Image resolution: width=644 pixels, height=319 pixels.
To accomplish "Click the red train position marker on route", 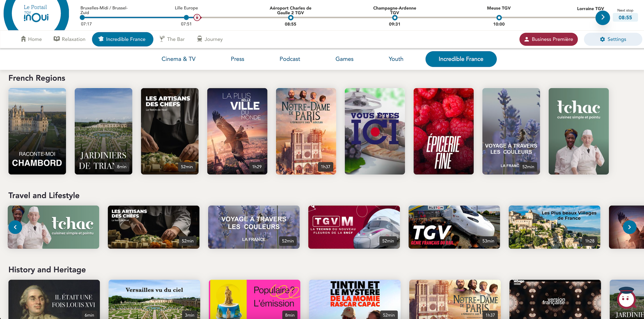I will tap(197, 18).
